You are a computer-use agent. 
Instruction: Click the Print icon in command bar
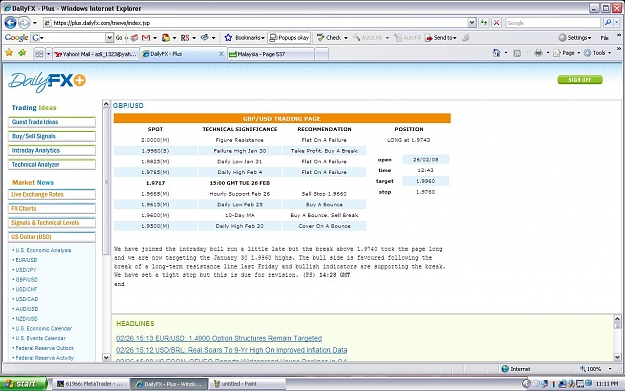[x=538, y=53]
